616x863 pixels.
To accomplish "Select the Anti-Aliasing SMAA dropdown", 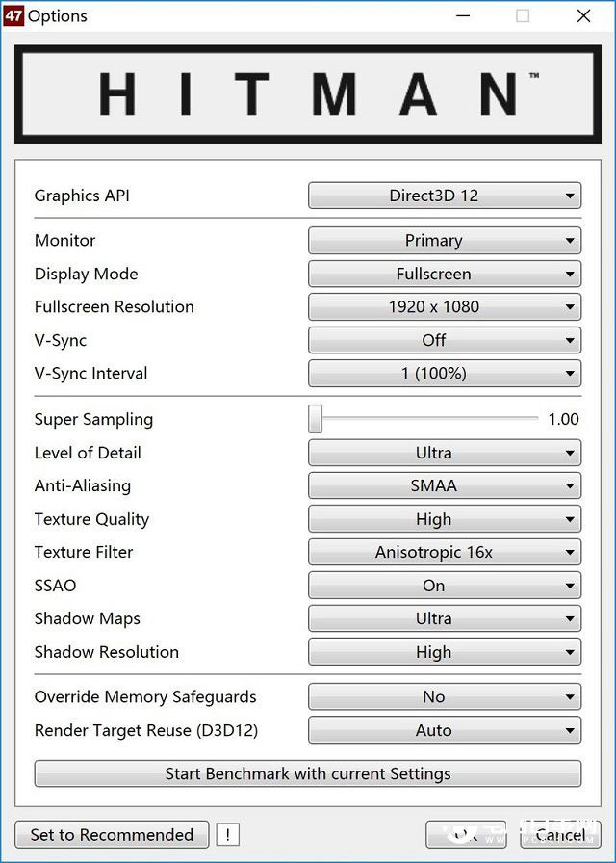I will [x=445, y=485].
